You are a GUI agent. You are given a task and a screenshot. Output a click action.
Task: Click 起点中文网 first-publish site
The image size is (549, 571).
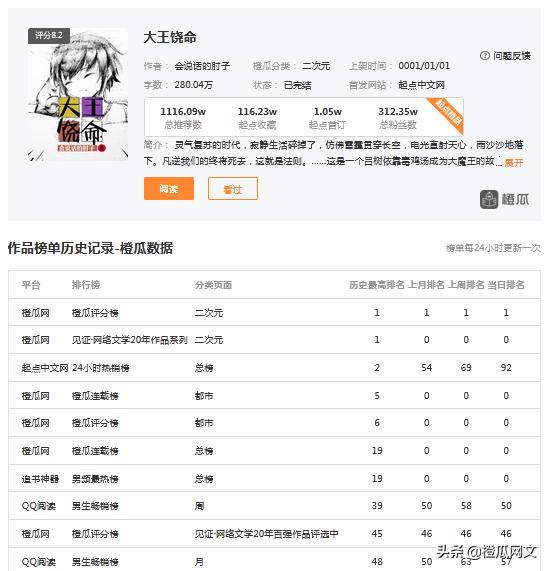pos(421,85)
